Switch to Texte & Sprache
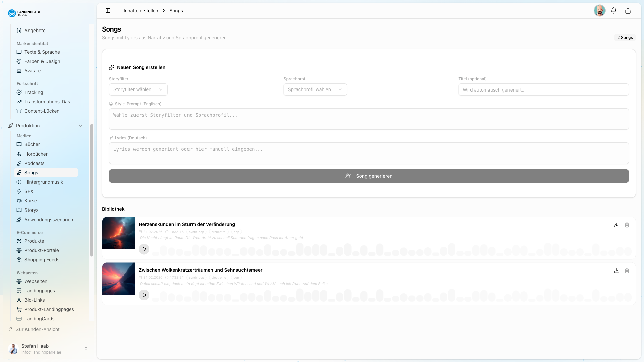Screen dimensions: 644x362 pos(42,52)
